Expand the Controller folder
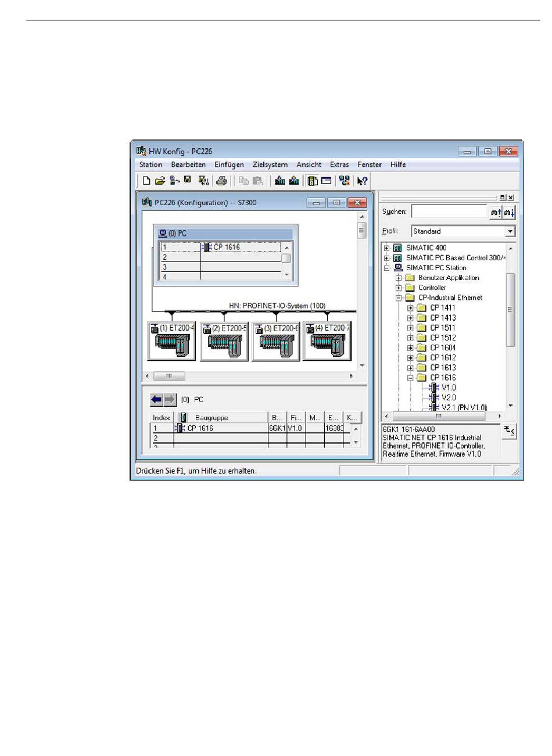552x756 pixels. point(399,288)
